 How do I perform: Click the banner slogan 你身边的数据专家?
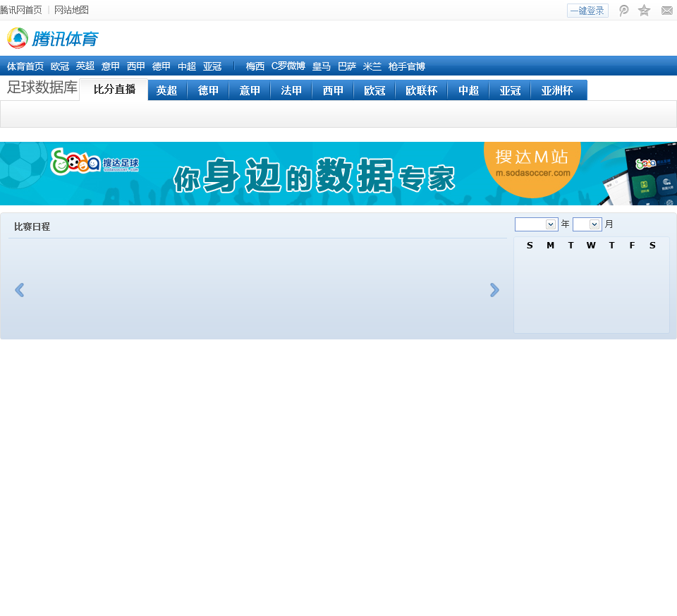[315, 176]
